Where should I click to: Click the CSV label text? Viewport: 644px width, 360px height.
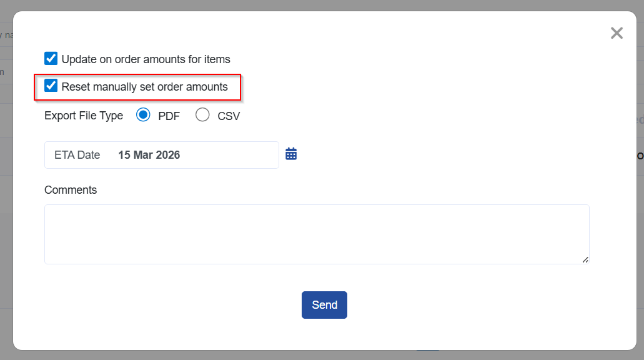point(229,116)
